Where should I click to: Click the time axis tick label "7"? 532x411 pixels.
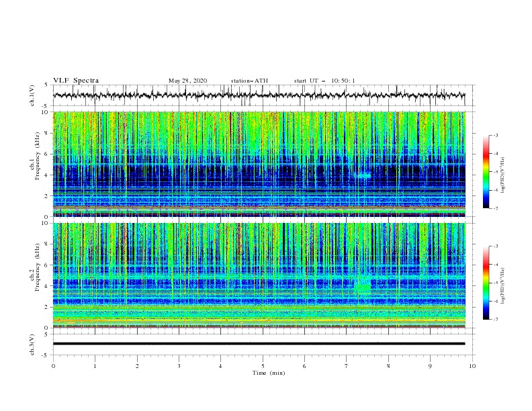click(347, 366)
